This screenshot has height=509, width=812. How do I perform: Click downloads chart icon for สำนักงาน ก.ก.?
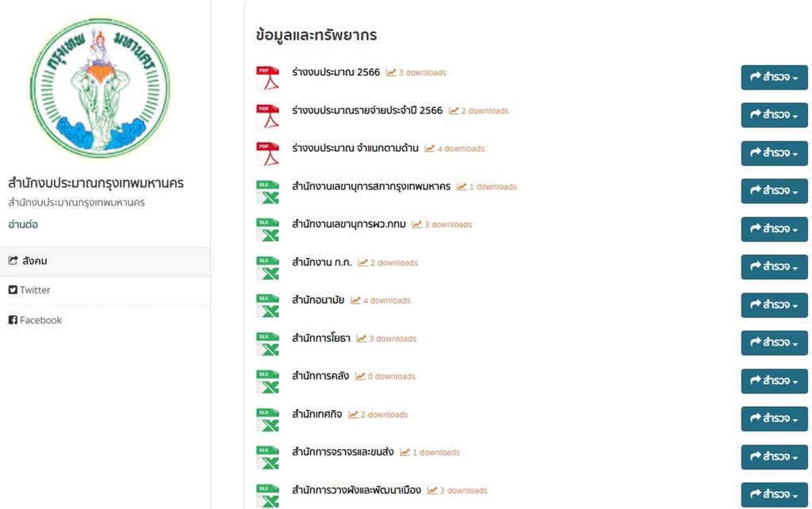(x=362, y=262)
